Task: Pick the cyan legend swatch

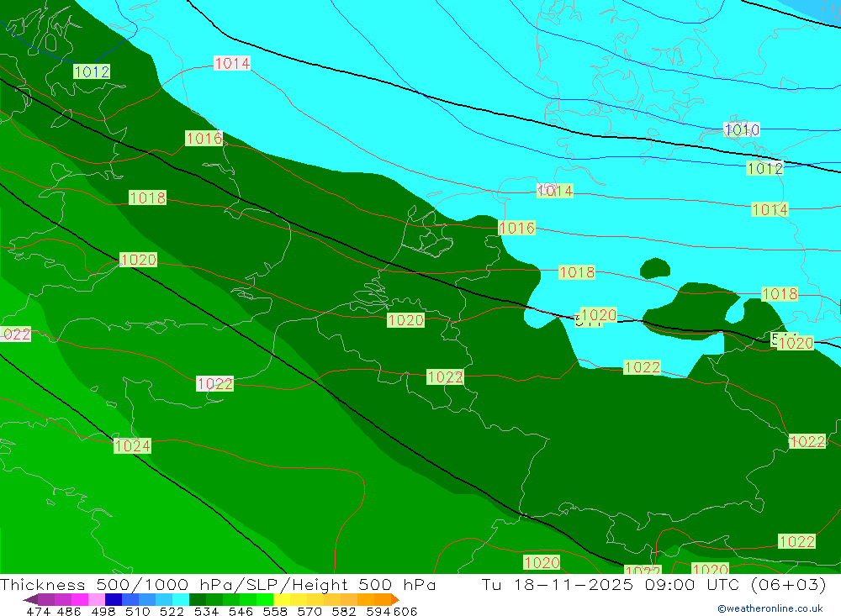Action: click(x=181, y=599)
